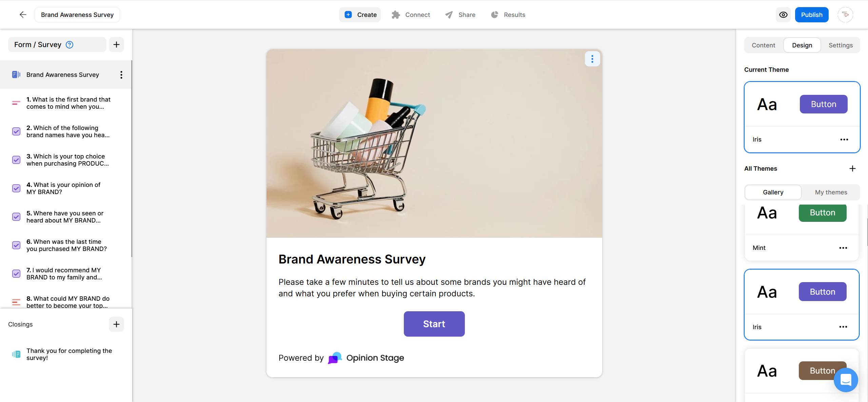Click the Start button in the preview
868x402 pixels.
click(x=434, y=324)
